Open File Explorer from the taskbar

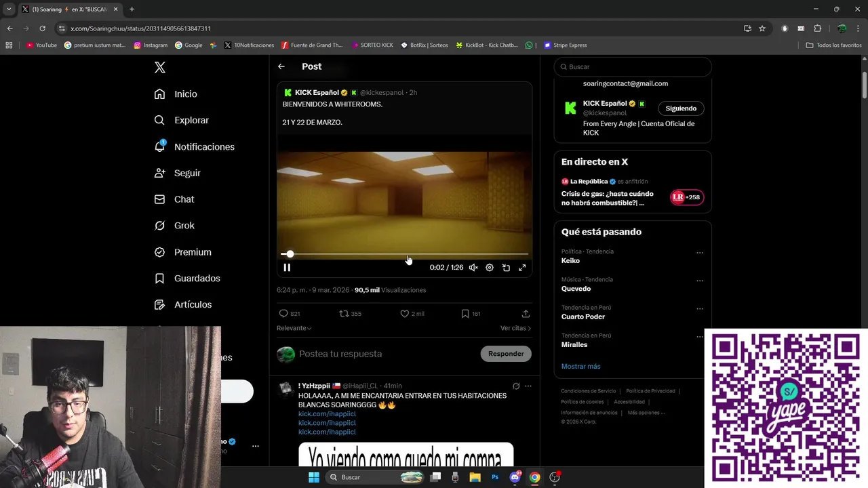[475, 477]
